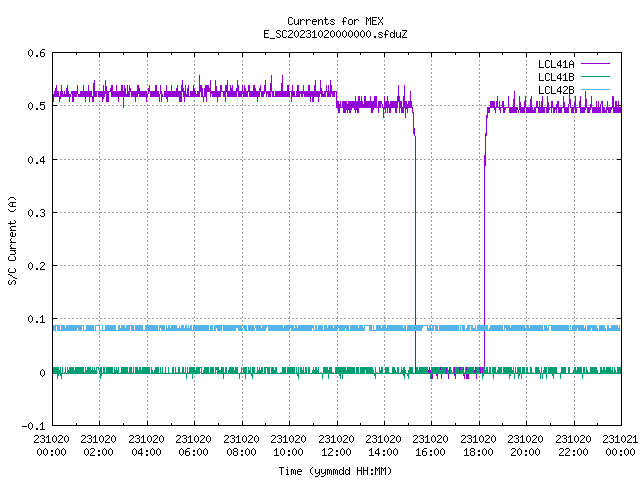Click the y-axis tick value 0.5
This screenshot has height=480, width=640.
pos(36,106)
